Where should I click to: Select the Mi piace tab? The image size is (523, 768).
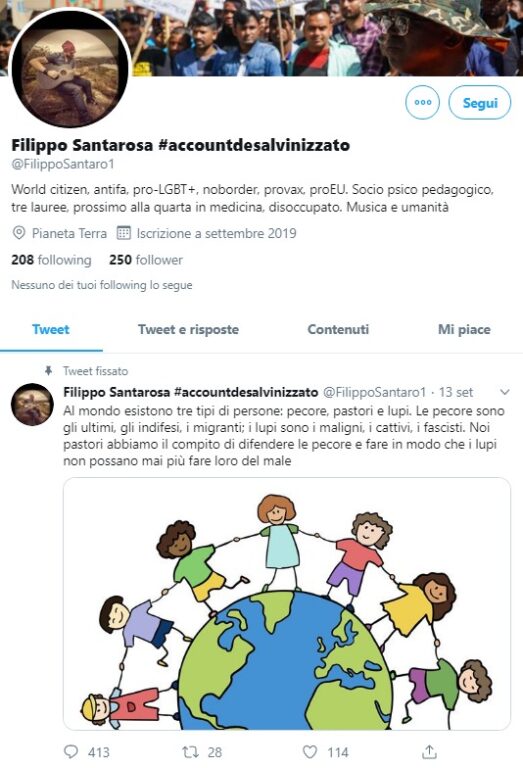click(464, 329)
